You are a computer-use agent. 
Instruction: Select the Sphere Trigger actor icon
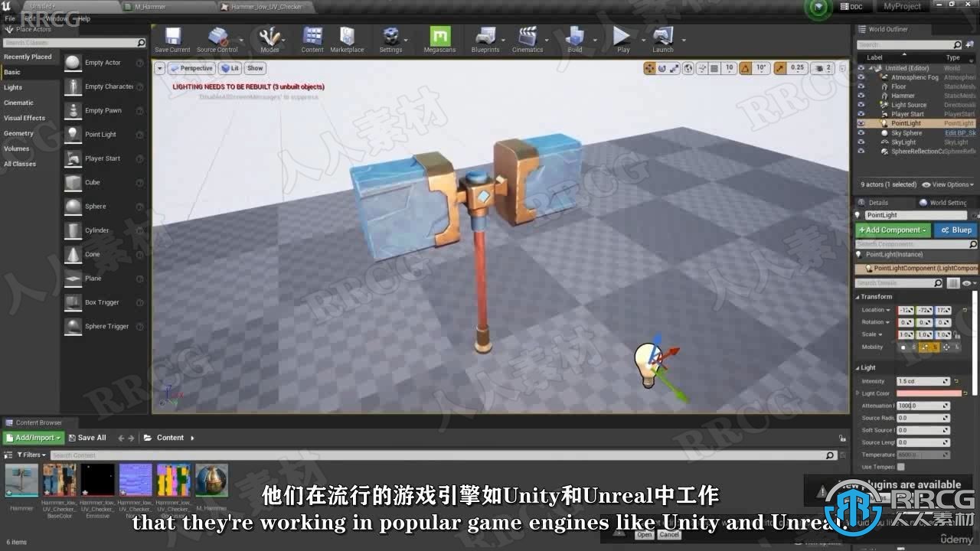tap(73, 326)
